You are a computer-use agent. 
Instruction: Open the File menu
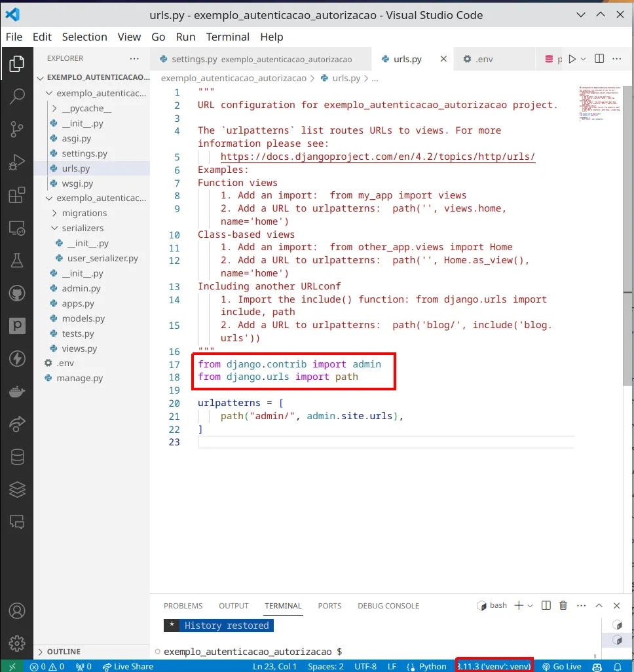14,37
